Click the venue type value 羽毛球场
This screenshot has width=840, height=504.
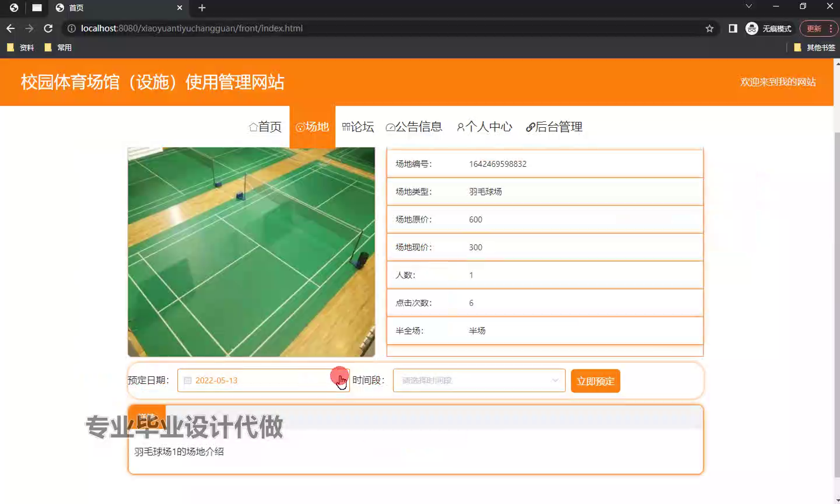(x=485, y=191)
